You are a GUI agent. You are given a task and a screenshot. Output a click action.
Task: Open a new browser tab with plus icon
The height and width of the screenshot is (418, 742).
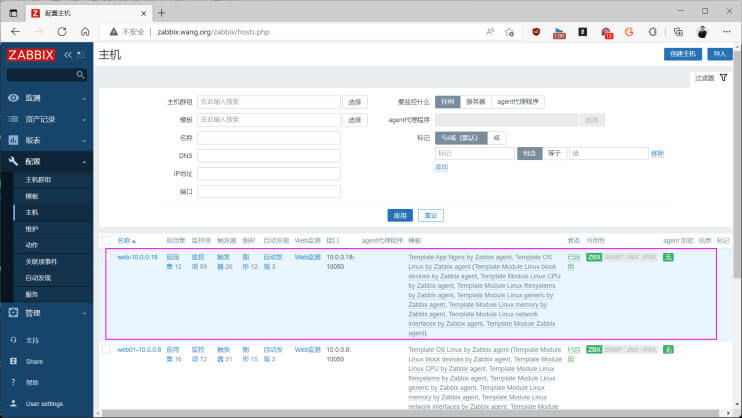click(161, 13)
